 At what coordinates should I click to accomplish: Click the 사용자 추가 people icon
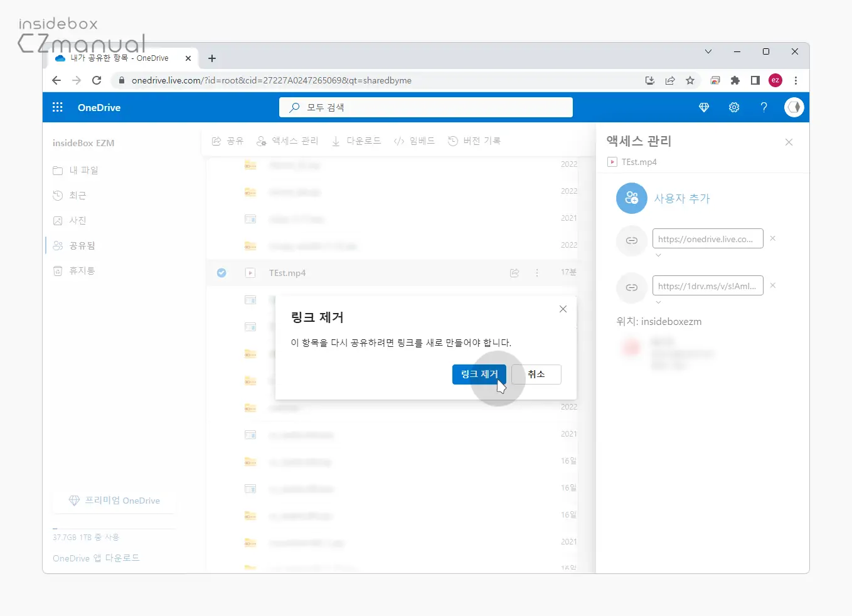[x=632, y=198]
